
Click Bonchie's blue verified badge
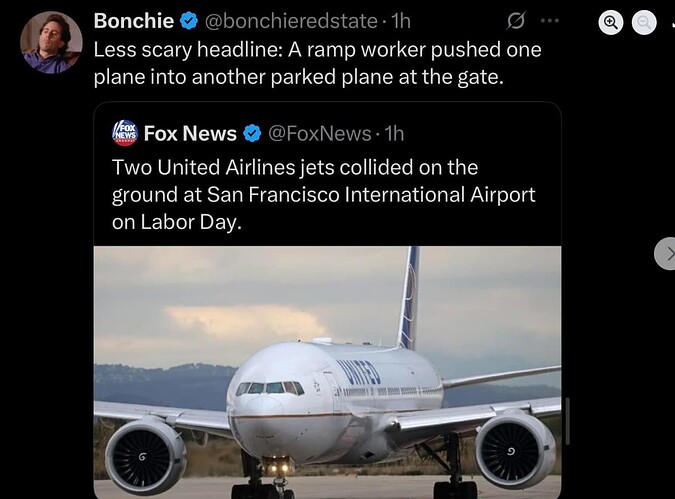coord(188,20)
